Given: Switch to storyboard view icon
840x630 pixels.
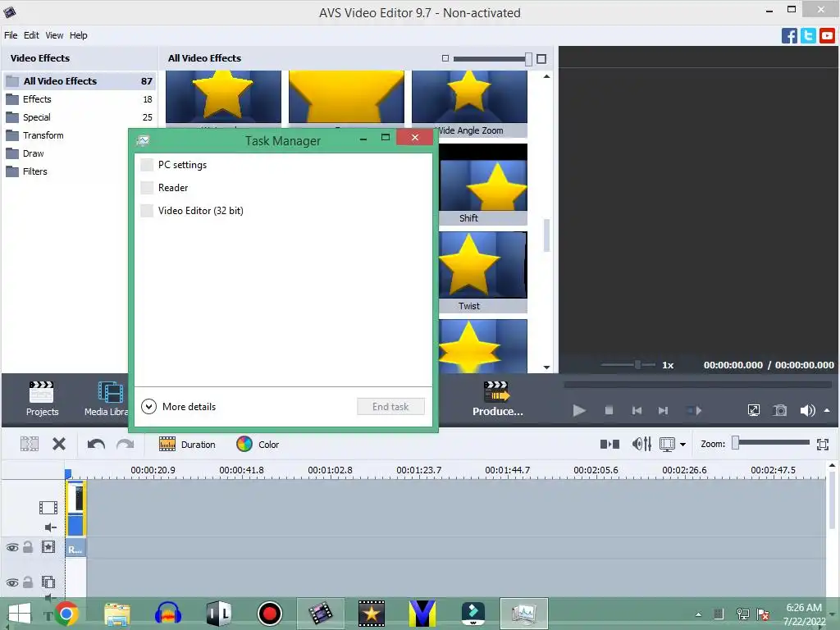Looking at the screenshot, I should click(609, 444).
